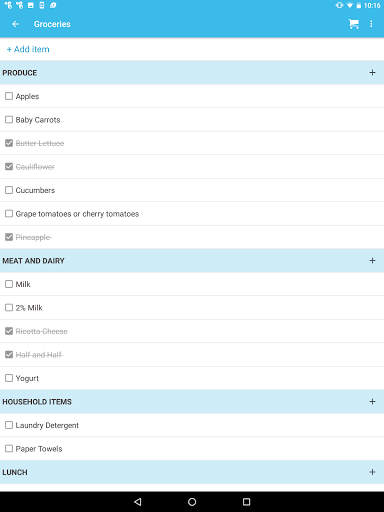This screenshot has width=384, height=512.
Task: Add item to Household Items with plus
Action: [372, 402]
